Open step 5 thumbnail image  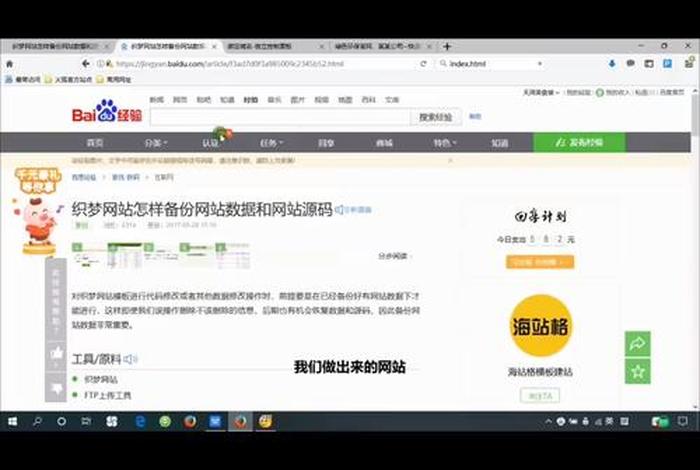pos(233,256)
